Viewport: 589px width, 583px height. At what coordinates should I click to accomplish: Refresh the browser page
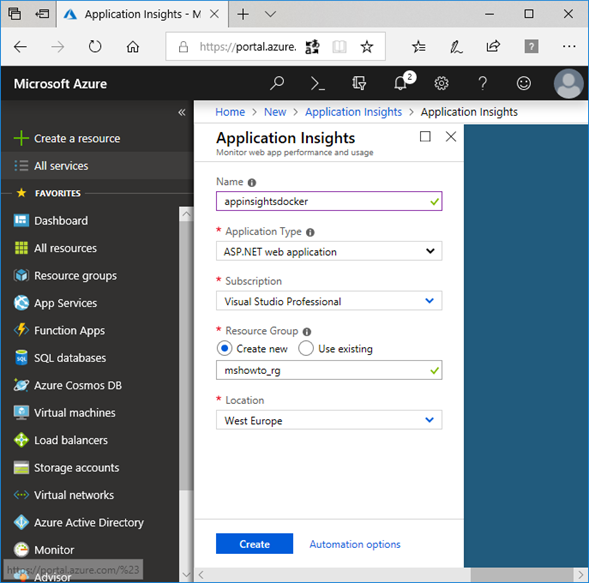(x=95, y=47)
